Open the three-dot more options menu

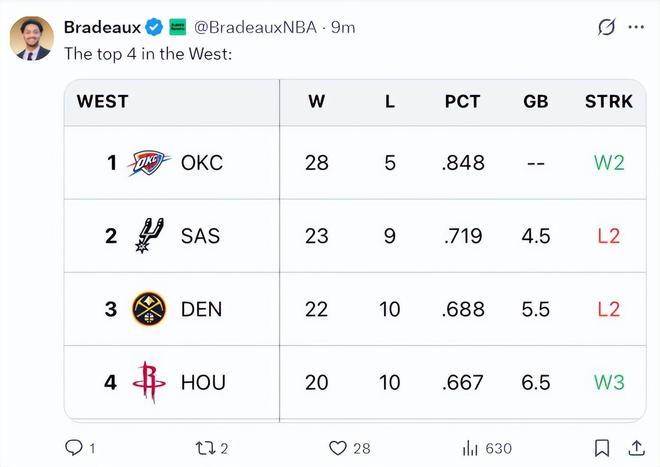pyautogui.click(x=636, y=27)
